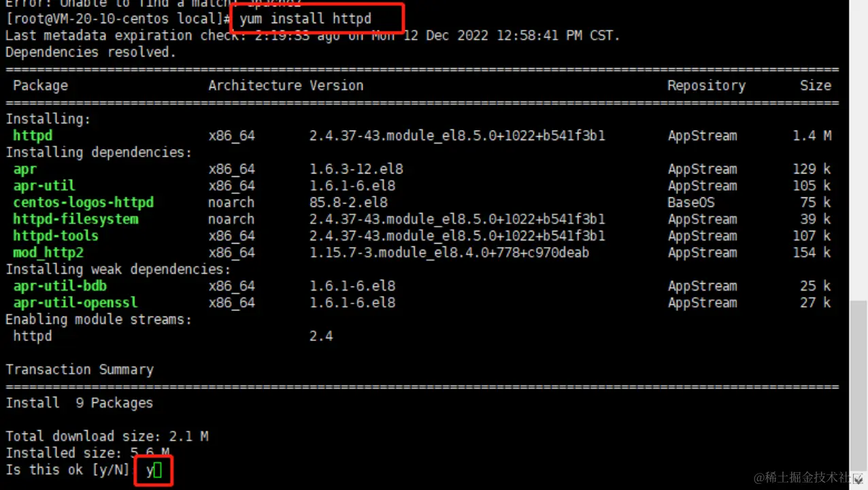Click the 'Installing dependencies:' label
868x490 pixels.
click(99, 152)
